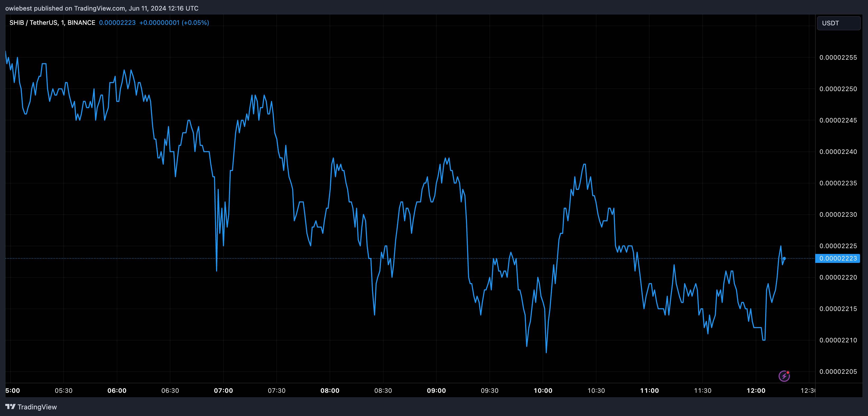This screenshot has width=868, height=416.
Task: Click the purple lightning bolt icon
Action: click(x=784, y=376)
